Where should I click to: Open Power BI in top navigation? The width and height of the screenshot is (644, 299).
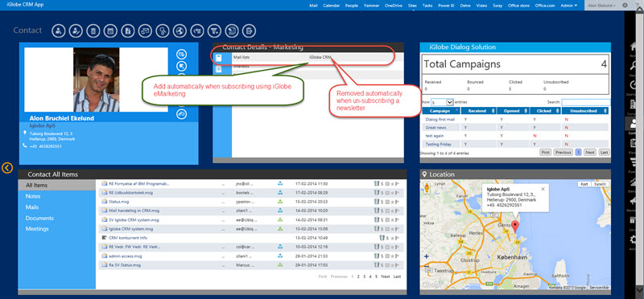point(447,6)
